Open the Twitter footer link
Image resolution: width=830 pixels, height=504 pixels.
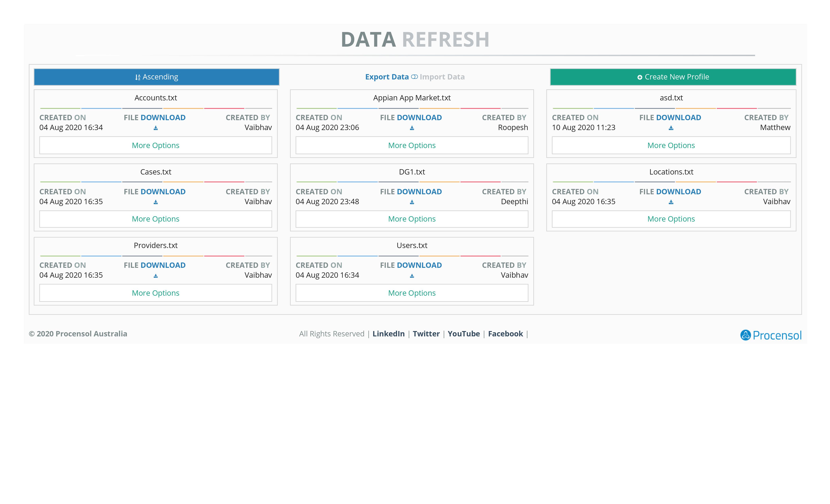(x=426, y=334)
